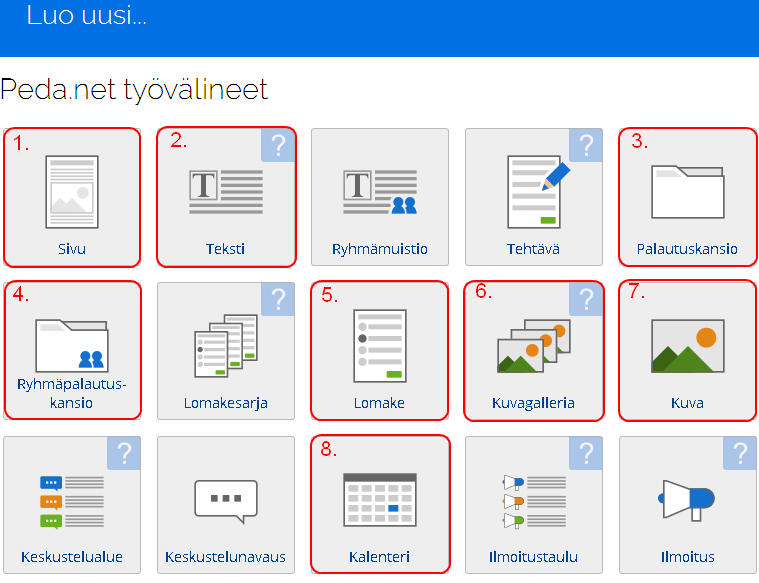Open help for the Keskustelualue tool
The width and height of the screenshot is (759, 583).
124,453
